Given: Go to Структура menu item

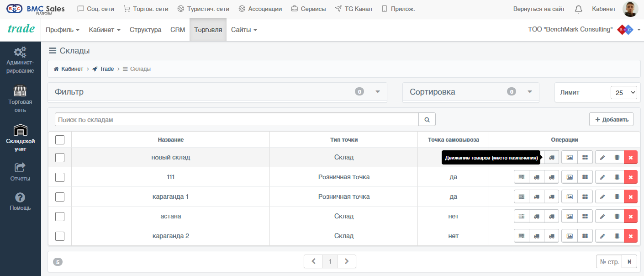Looking at the screenshot, I should click(x=145, y=30).
